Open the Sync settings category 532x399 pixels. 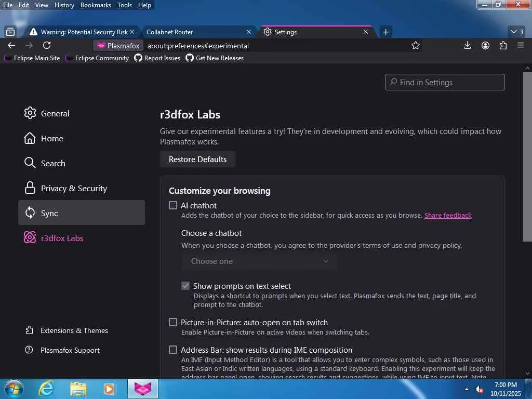pyautogui.click(x=82, y=212)
